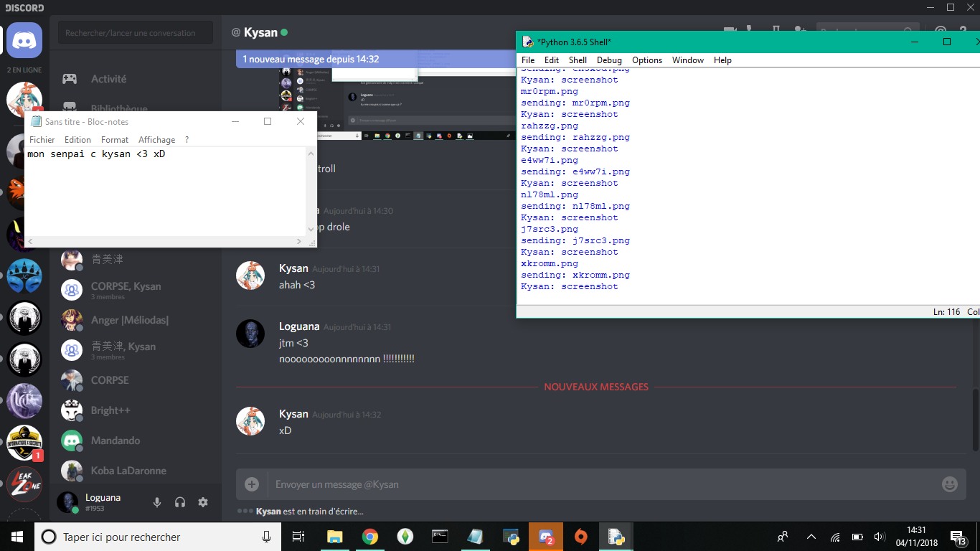Open the Informatique & Security server icon
980x551 pixels.
(24, 443)
